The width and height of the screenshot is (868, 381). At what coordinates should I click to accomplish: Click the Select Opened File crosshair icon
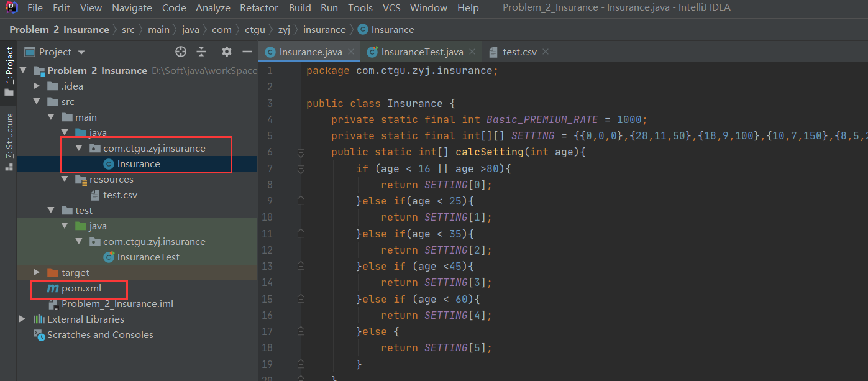tap(180, 52)
